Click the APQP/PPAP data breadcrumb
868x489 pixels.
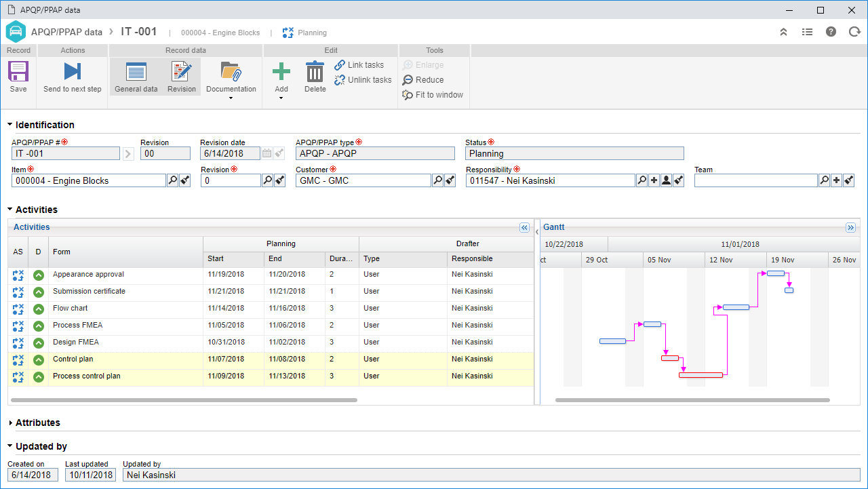(x=67, y=32)
